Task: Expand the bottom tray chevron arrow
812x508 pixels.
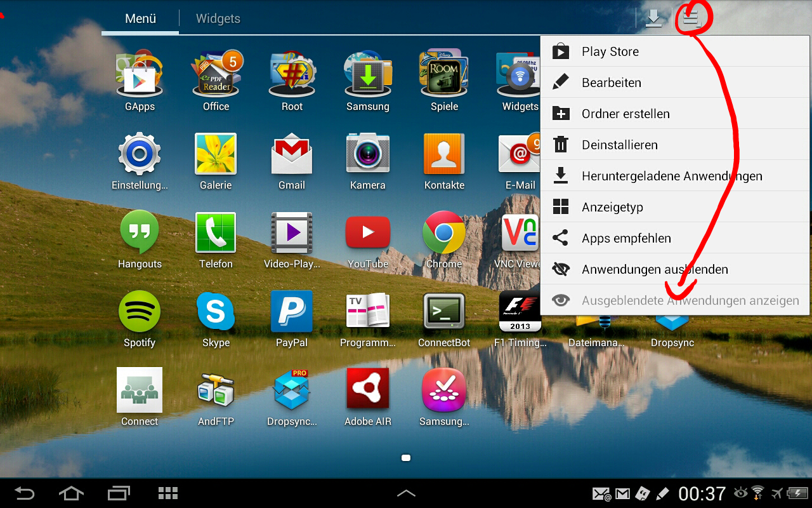Action: point(406,493)
